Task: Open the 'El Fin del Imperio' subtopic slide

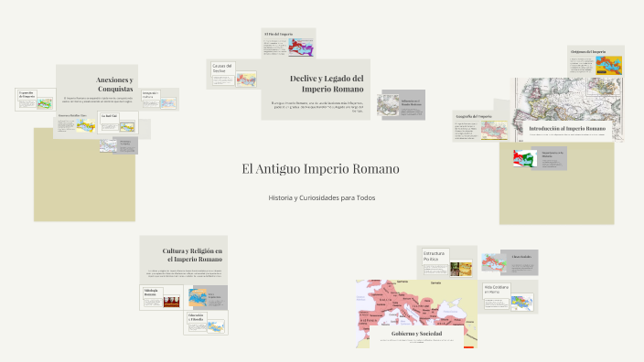Action: pos(288,43)
